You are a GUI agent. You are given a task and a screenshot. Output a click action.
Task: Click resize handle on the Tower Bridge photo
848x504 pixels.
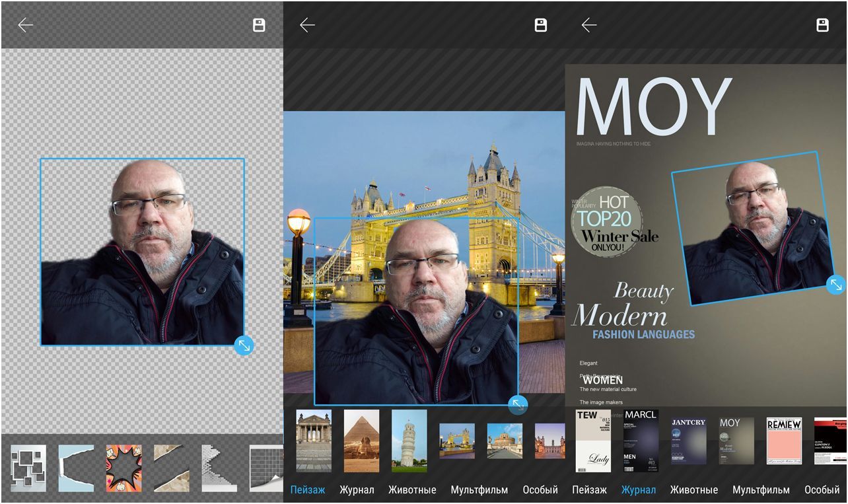[518, 404]
